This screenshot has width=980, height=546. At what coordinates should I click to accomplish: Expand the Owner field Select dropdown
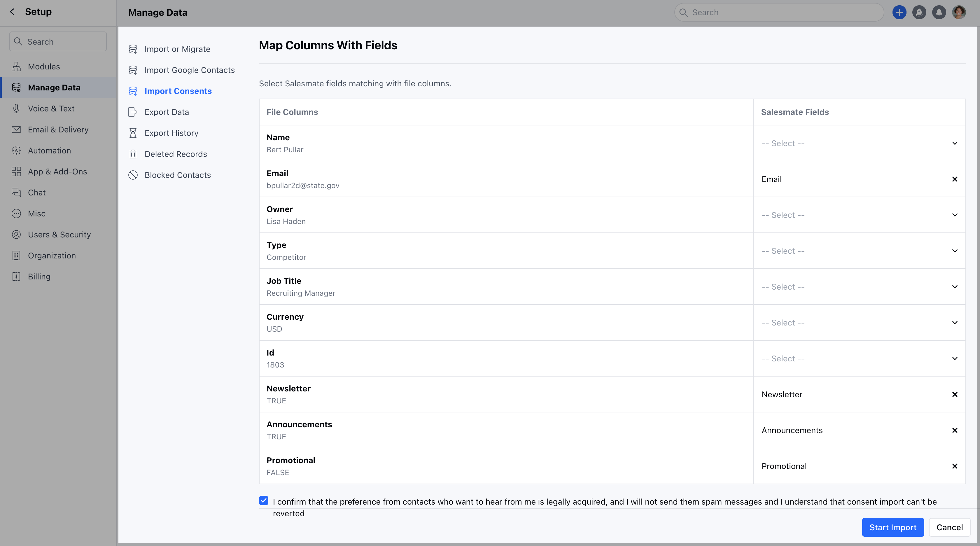[x=860, y=215]
